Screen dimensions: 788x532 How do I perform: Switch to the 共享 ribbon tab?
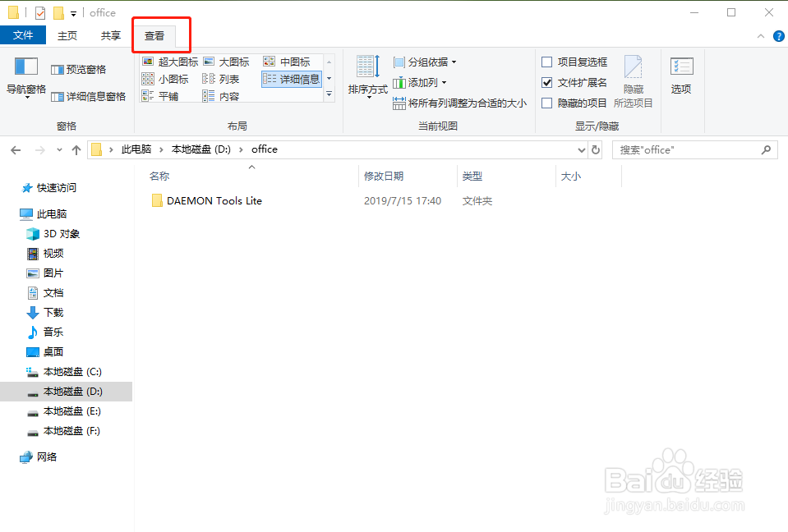click(111, 35)
